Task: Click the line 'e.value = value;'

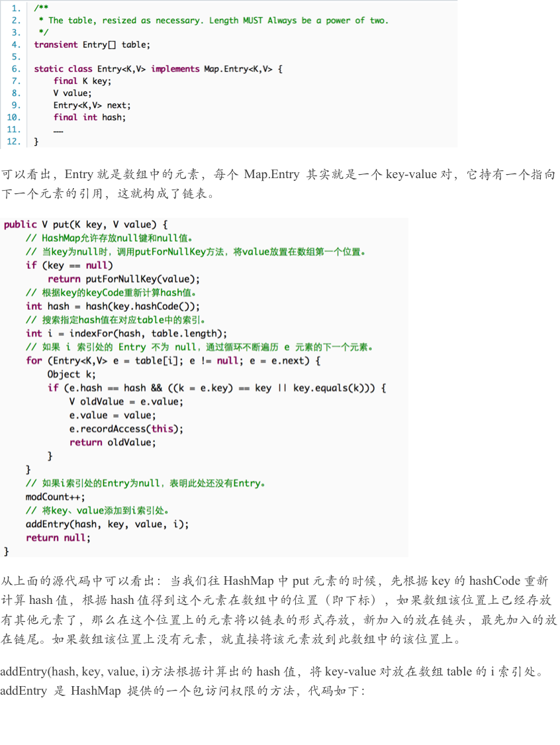Action: (113, 415)
